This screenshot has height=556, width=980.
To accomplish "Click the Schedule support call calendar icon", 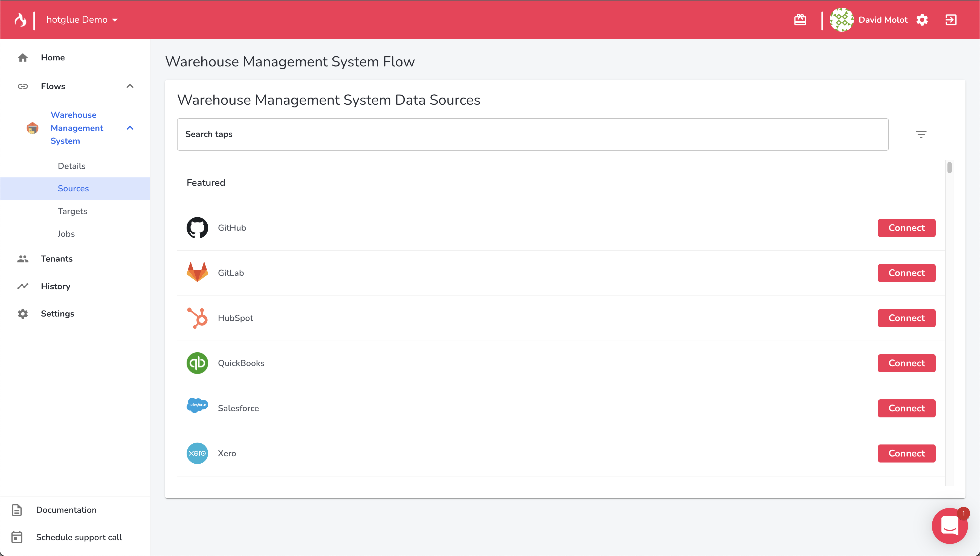I will pyautogui.click(x=17, y=537).
